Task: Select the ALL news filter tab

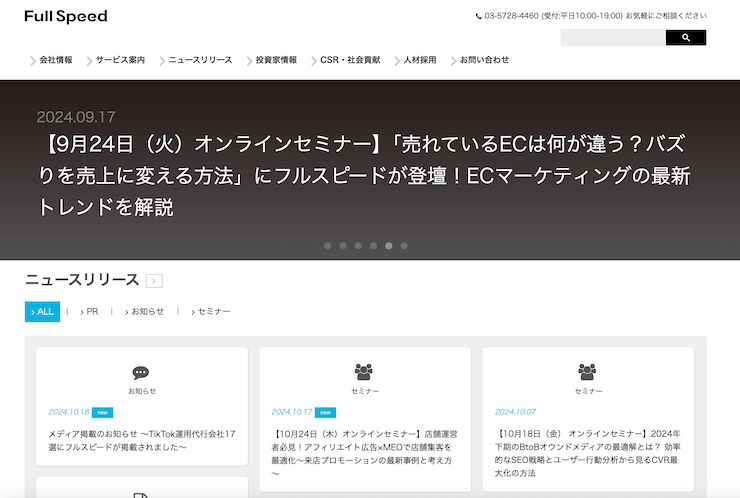Action: tap(42, 312)
